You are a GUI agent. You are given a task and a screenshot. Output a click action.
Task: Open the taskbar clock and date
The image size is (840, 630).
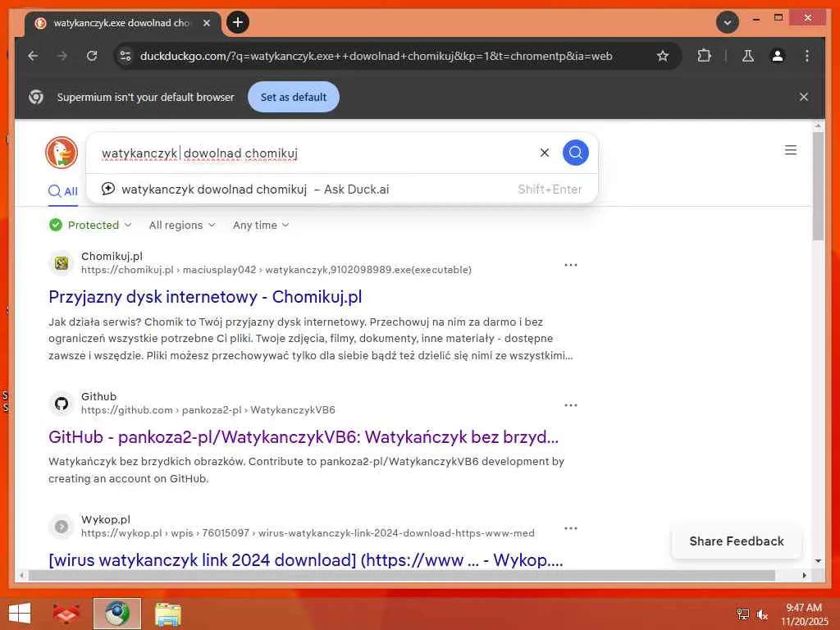(x=804, y=614)
